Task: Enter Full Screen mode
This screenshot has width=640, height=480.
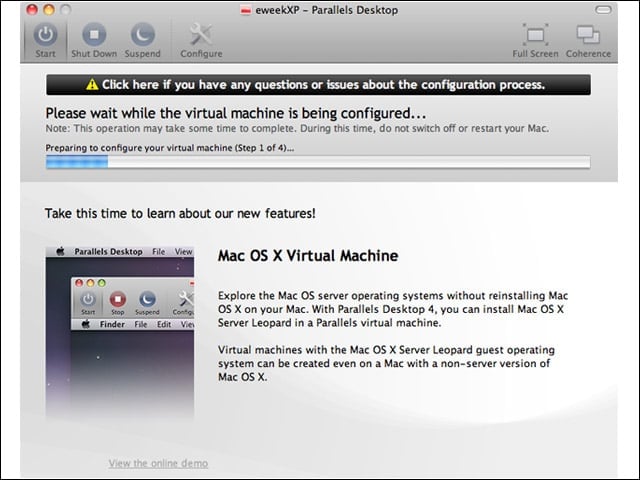Action: 535,35
